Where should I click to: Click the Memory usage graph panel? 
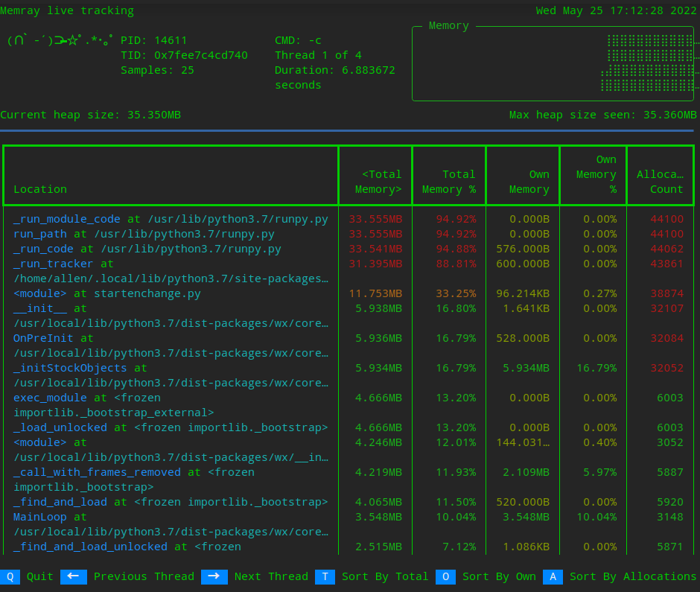[553, 63]
